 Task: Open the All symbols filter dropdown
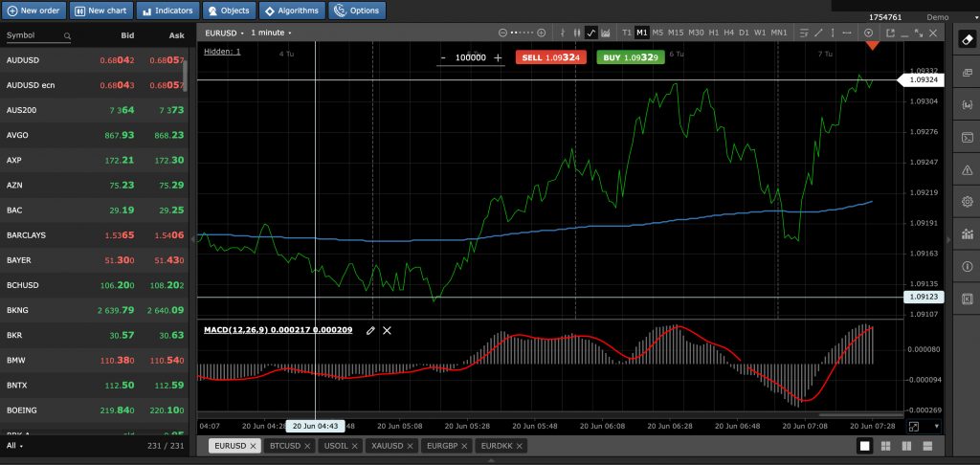click(15, 446)
